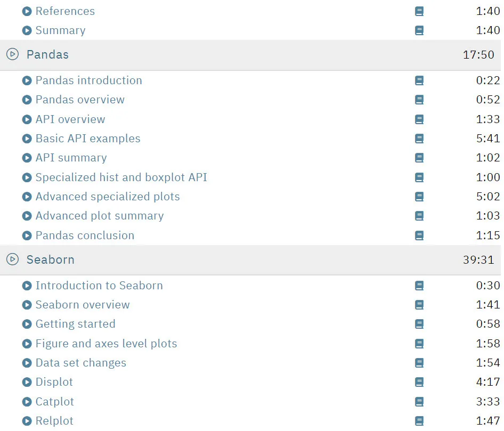Click play icon next to Basic API examples

[x=27, y=139]
